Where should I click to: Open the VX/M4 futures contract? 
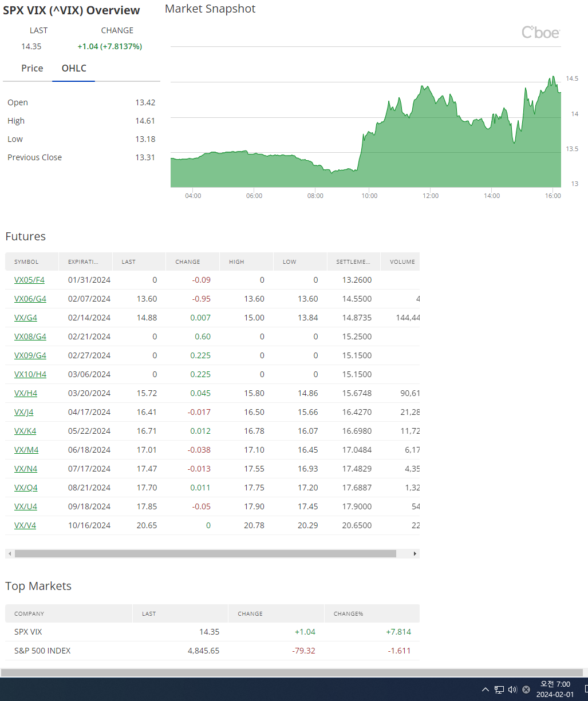tap(26, 450)
